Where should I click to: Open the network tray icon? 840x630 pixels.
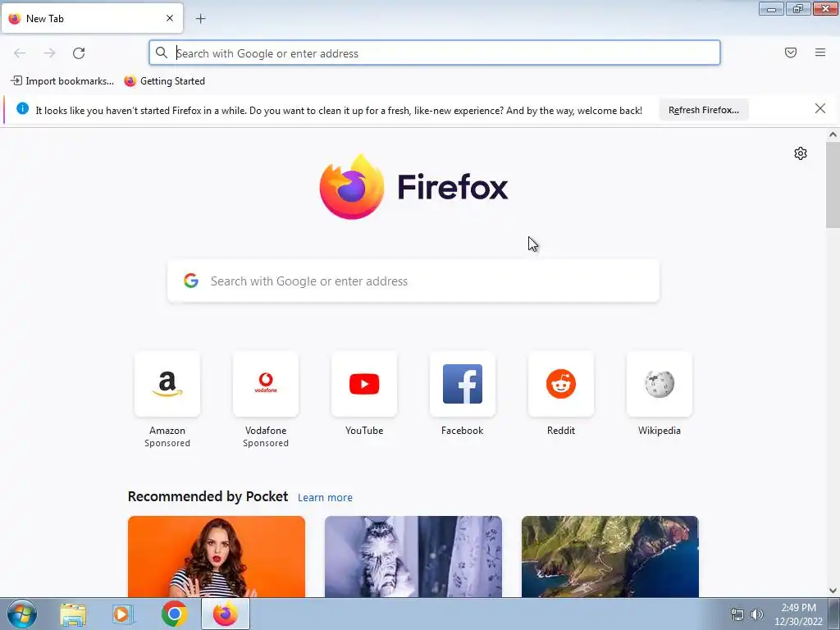coord(737,615)
